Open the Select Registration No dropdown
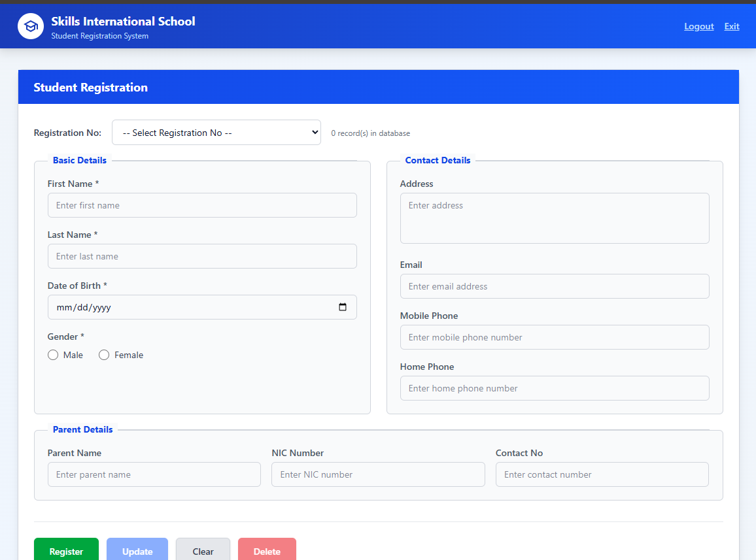 (216, 133)
